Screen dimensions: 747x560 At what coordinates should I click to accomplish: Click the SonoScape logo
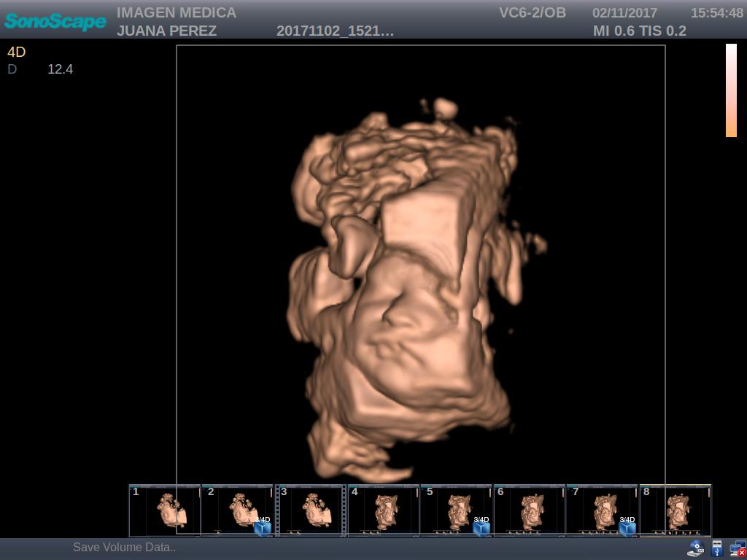click(55, 22)
